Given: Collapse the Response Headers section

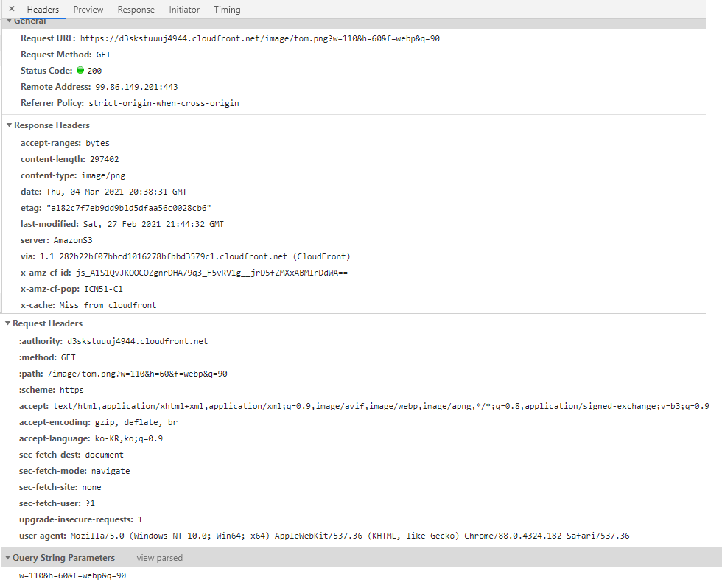Looking at the screenshot, I should coord(9,125).
